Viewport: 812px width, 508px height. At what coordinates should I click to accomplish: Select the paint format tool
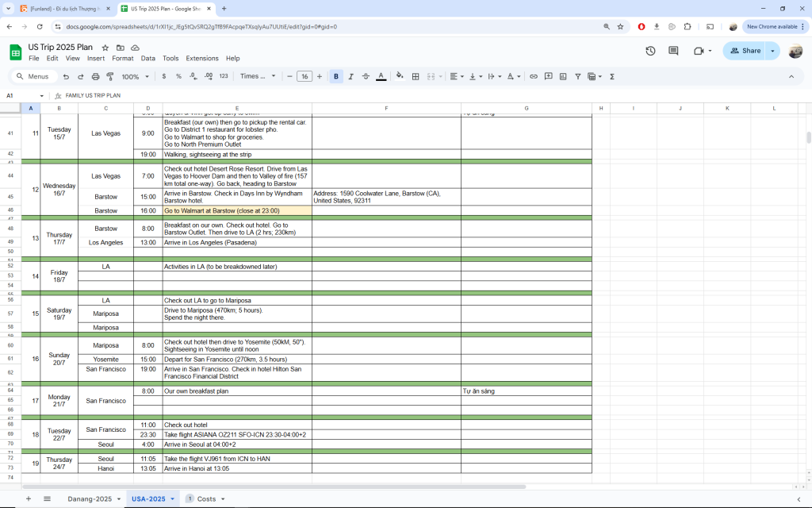[110, 77]
